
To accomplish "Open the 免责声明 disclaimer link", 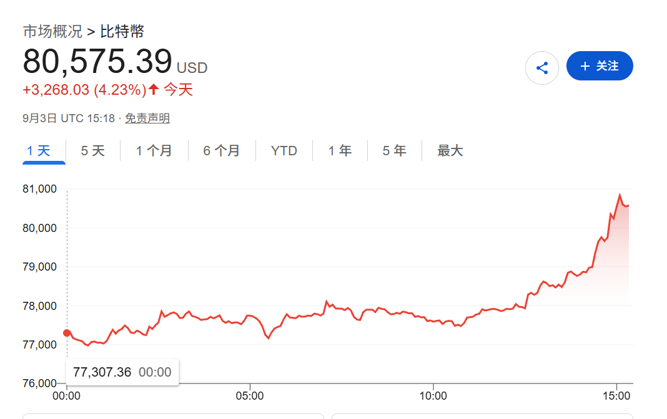I will coord(147,118).
